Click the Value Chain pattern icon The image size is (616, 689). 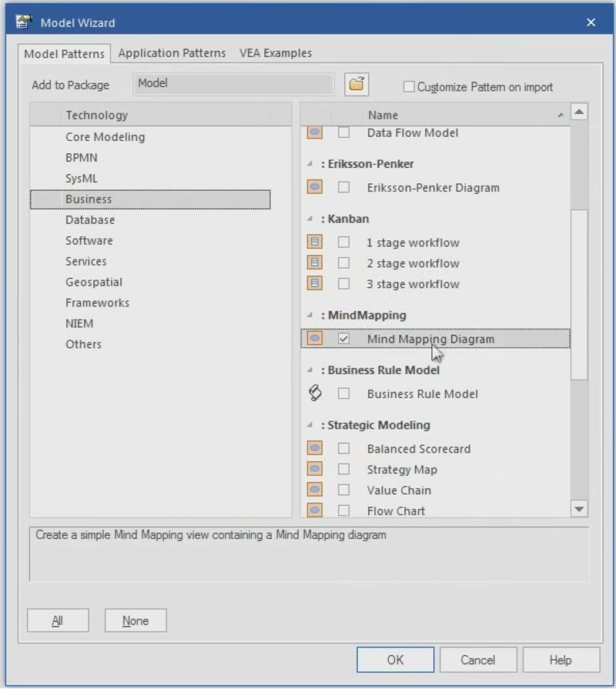[314, 490]
